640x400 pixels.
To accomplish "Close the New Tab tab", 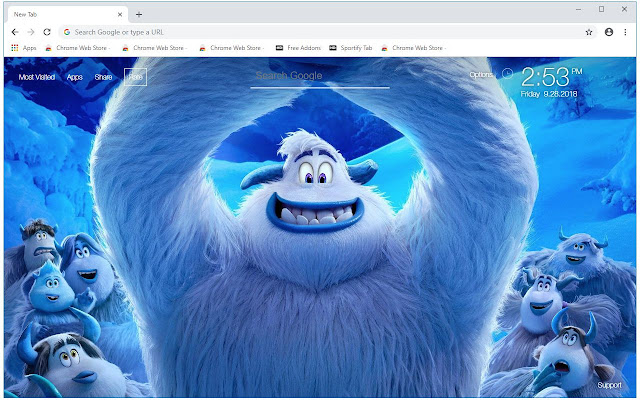I will click(x=120, y=14).
